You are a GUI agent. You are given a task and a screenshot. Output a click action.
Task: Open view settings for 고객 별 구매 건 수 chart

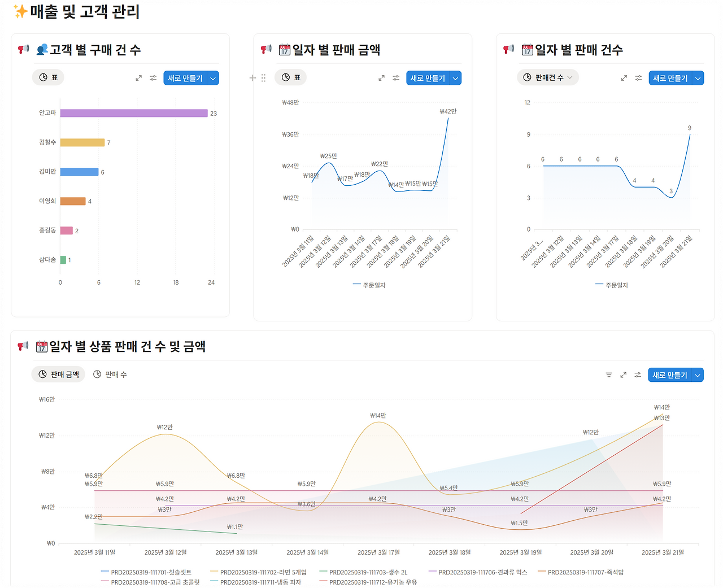pyautogui.click(x=153, y=78)
